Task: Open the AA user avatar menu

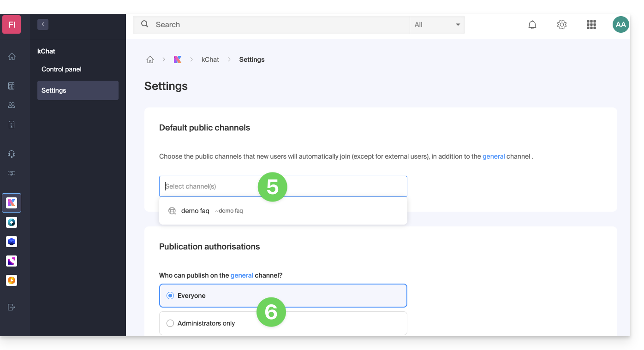Action: 620,25
